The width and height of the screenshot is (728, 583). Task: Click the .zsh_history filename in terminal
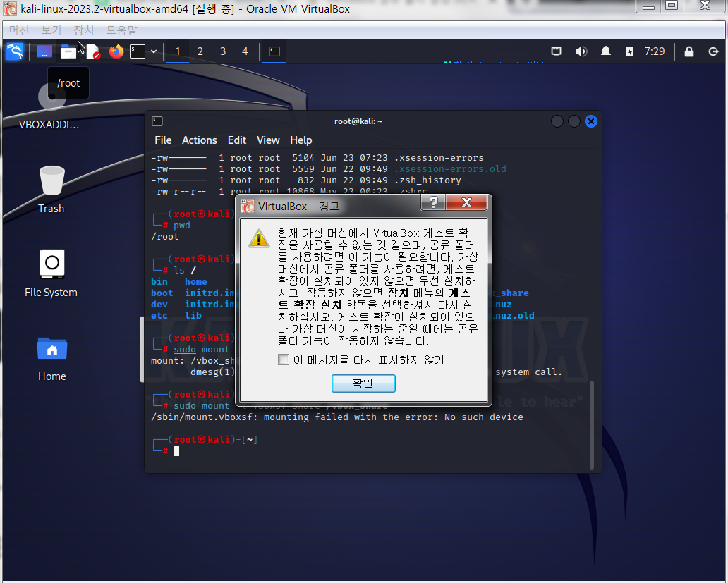click(x=427, y=180)
